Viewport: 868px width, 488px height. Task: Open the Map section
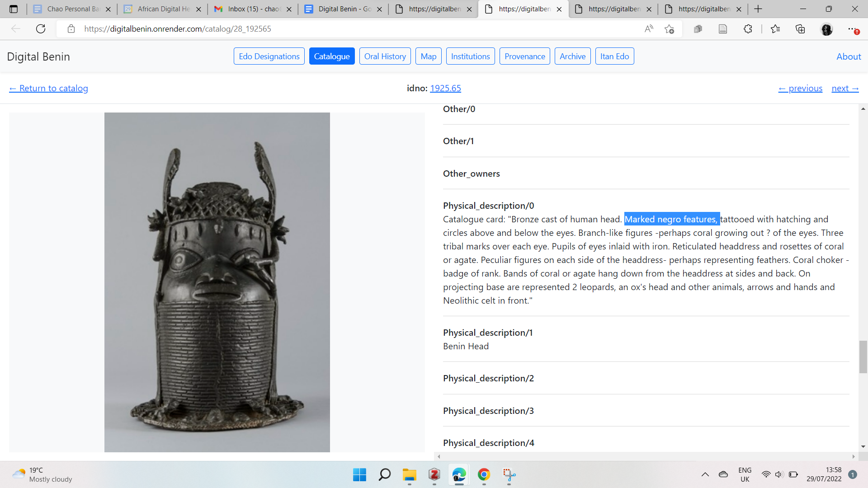click(x=429, y=56)
